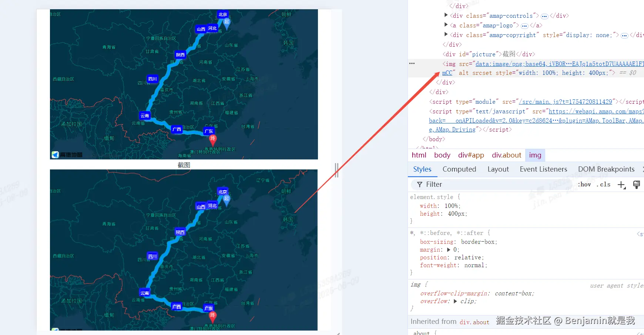Toggle the .cls class editor button
The width and height of the screenshot is (644, 335).
tap(603, 185)
